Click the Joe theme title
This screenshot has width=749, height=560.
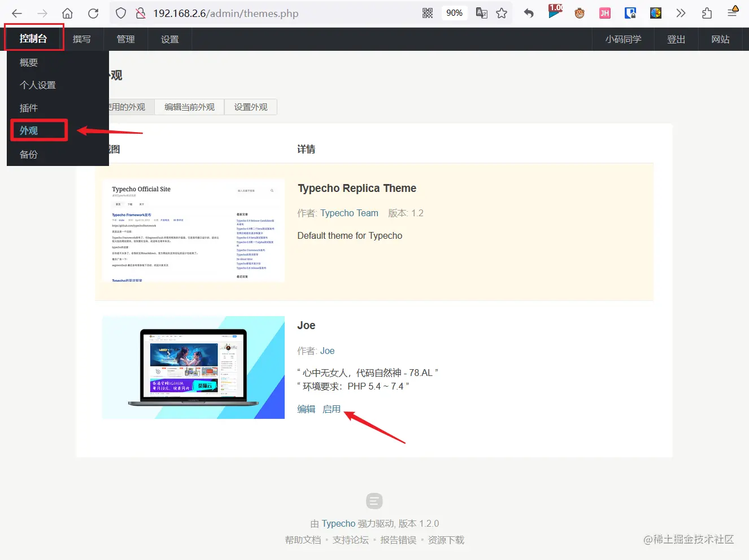pyautogui.click(x=306, y=325)
